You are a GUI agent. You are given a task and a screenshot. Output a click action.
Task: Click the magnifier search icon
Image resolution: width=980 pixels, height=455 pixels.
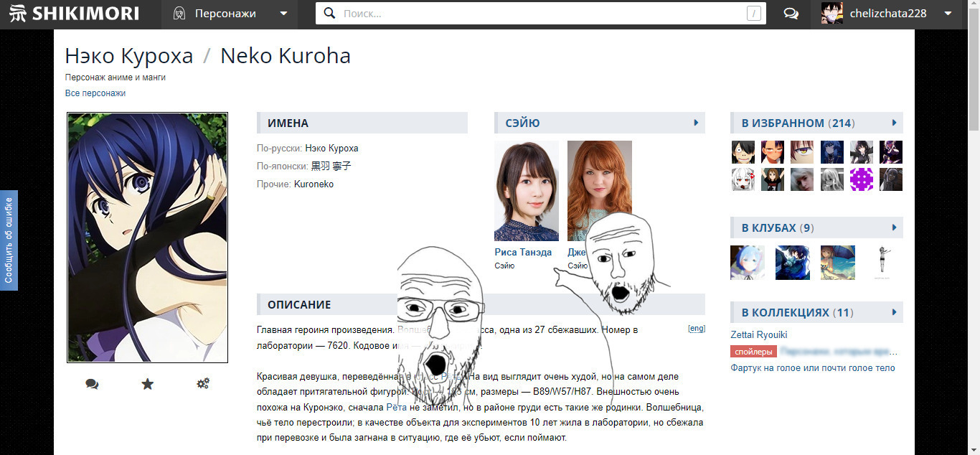[x=329, y=14]
